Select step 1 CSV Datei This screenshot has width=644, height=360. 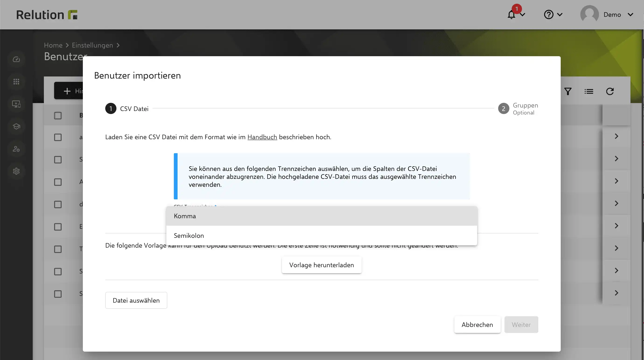(x=127, y=108)
